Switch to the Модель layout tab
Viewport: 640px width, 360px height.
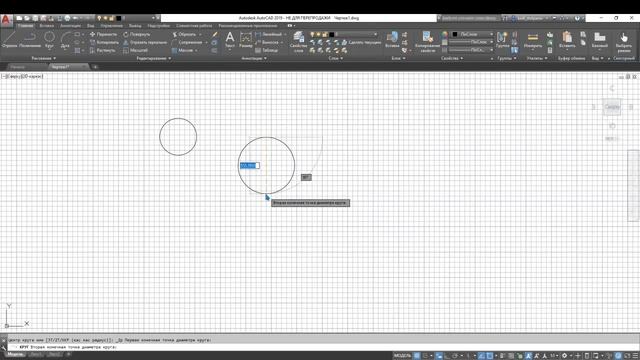coord(16,355)
